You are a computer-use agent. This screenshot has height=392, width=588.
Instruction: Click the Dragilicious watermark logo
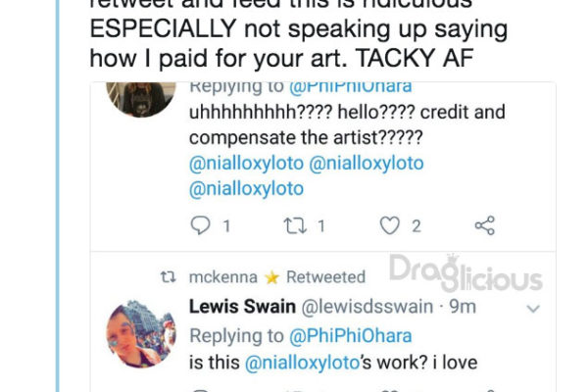(x=465, y=273)
